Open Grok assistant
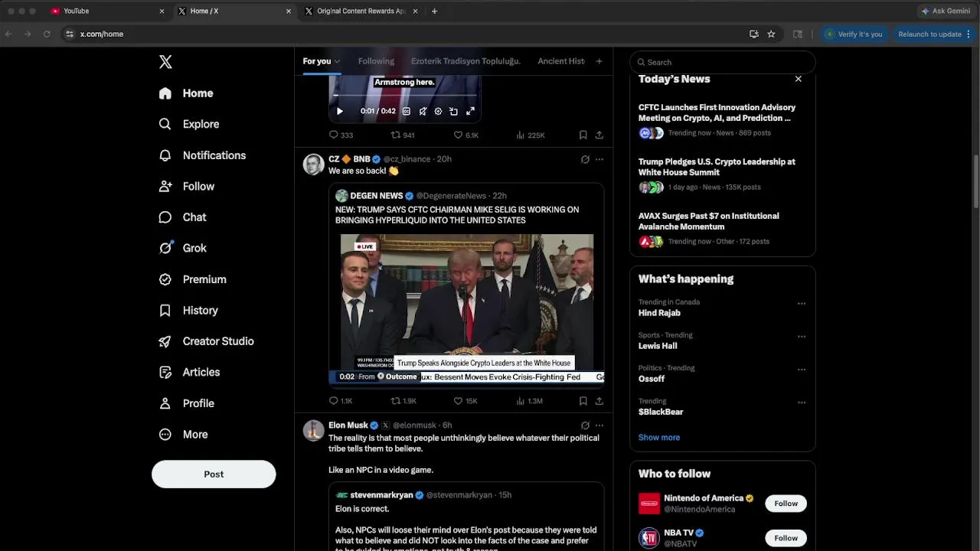 click(x=182, y=248)
